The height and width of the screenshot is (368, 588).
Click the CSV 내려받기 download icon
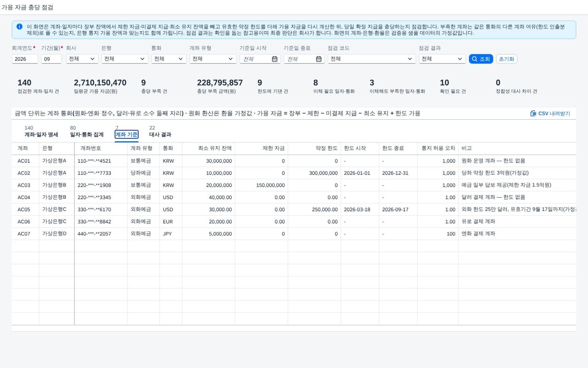[x=533, y=113]
